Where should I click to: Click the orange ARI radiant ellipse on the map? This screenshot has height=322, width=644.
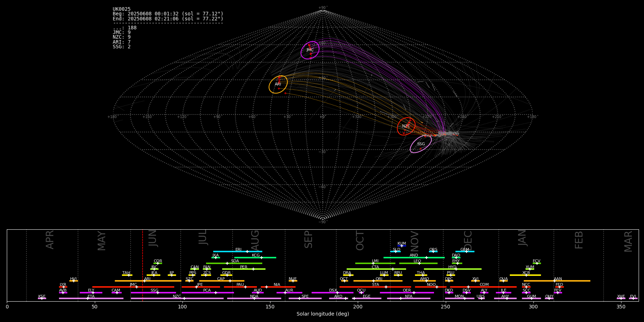point(278,84)
